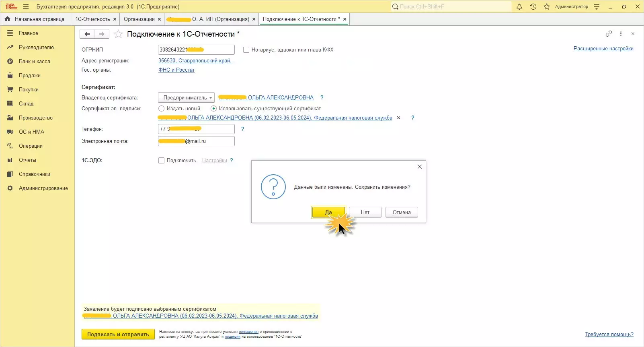
Task: Open the registration address link
Action: click(x=195, y=61)
